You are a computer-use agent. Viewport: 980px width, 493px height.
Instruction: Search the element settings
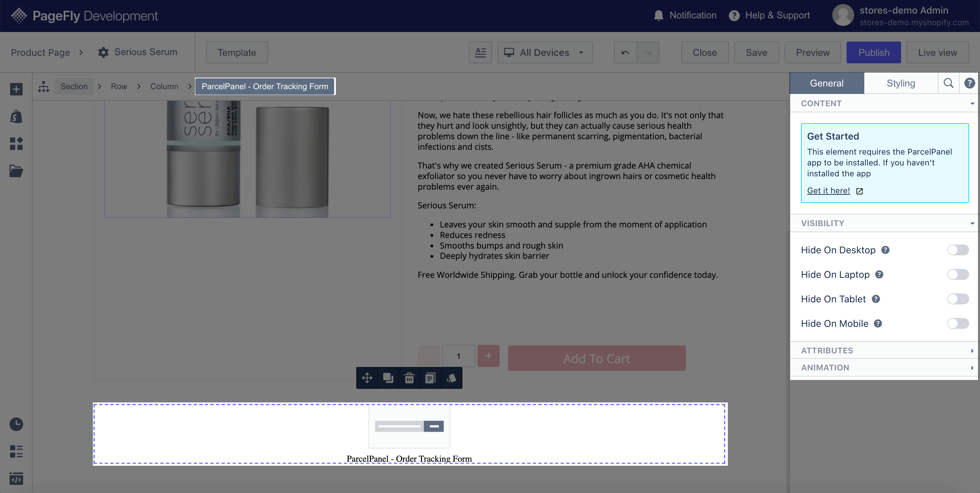tap(948, 83)
